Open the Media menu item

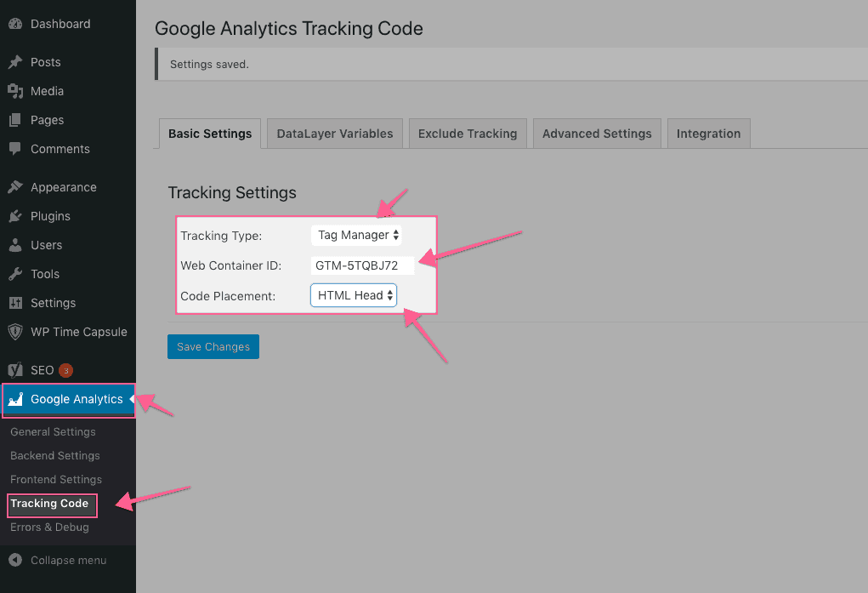click(x=67, y=91)
